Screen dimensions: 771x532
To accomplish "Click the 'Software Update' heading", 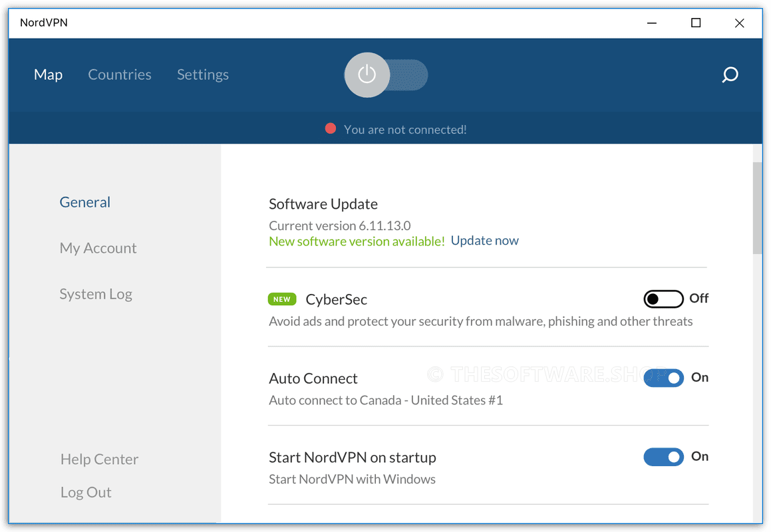I will pos(323,204).
